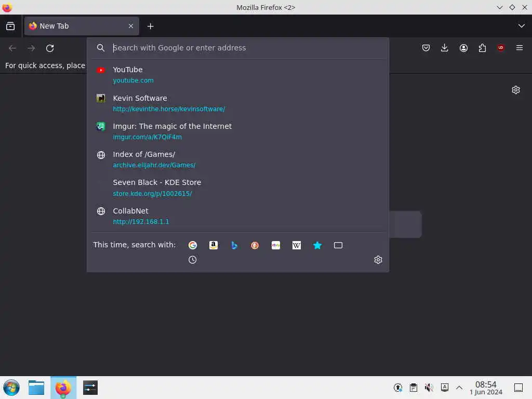Click the Firefox View icon beside the tab
This screenshot has width=532, height=399.
[x=10, y=26]
